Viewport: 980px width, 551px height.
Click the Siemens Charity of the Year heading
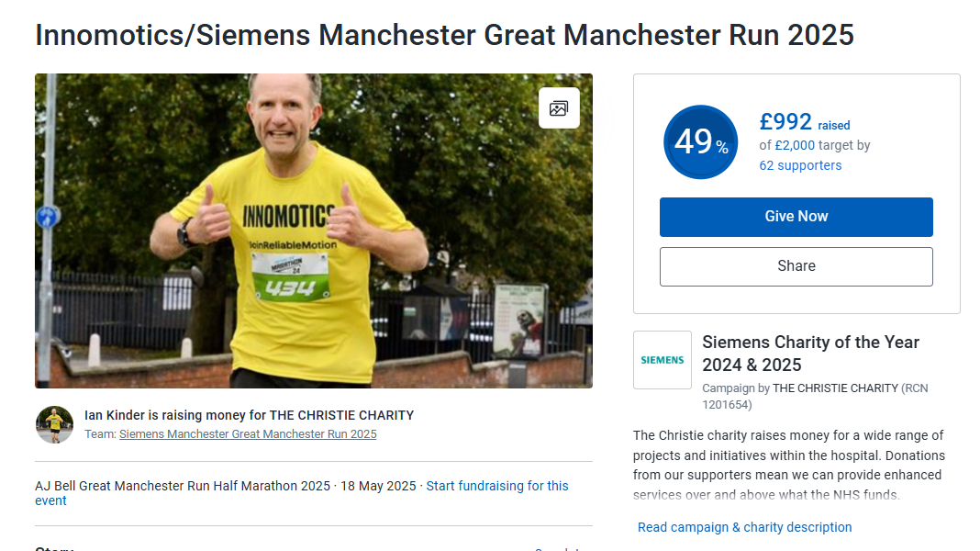click(810, 354)
